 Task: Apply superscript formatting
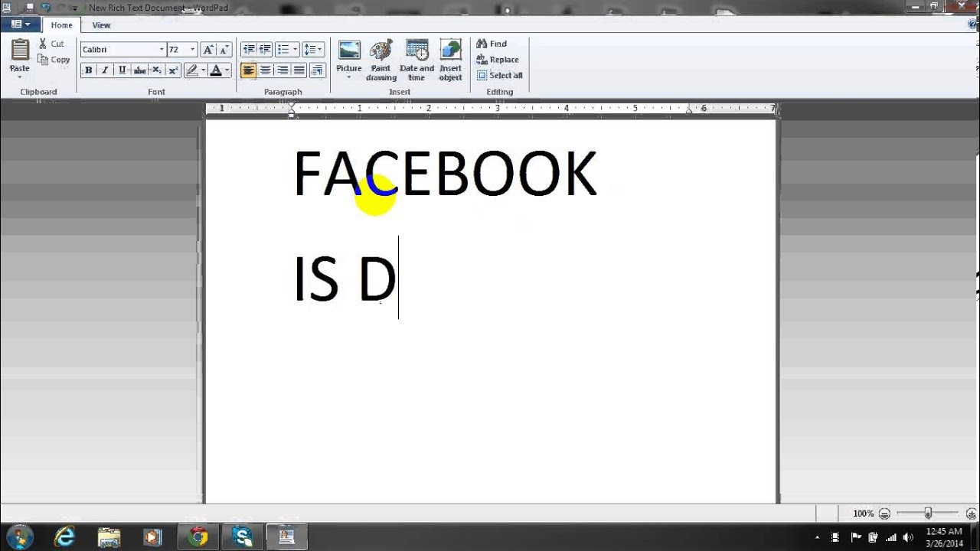point(173,70)
